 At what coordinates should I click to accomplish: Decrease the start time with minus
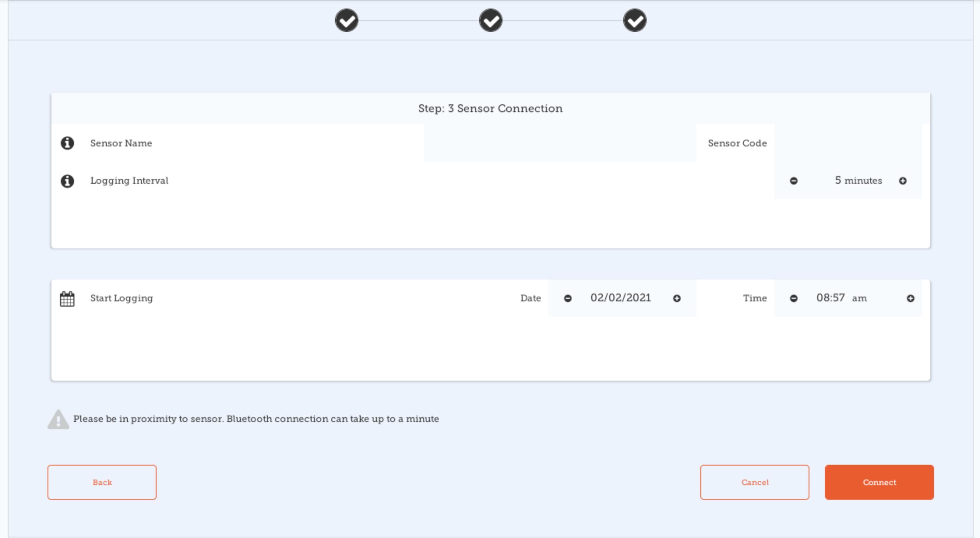click(793, 299)
